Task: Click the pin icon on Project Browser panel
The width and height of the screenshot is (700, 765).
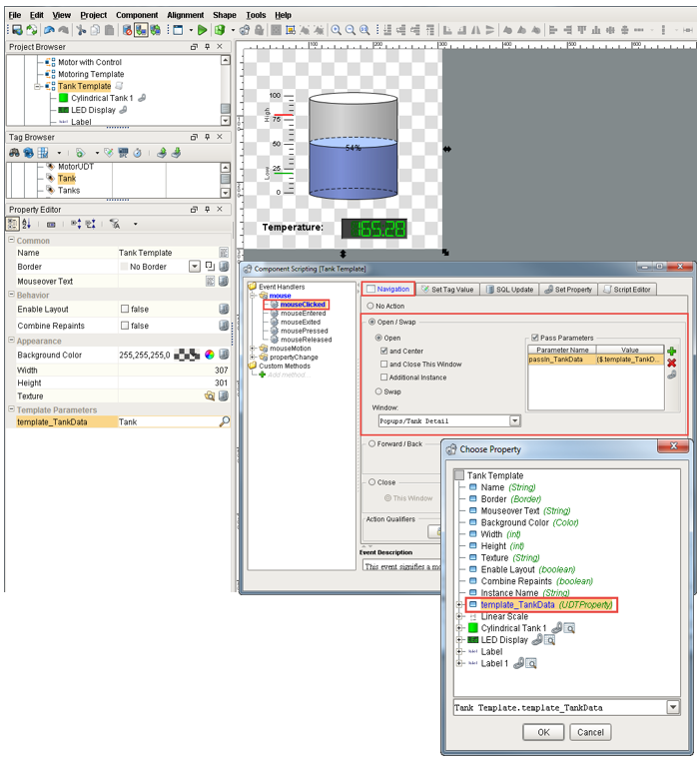Action: pyautogui.click(x=208, y=46)
